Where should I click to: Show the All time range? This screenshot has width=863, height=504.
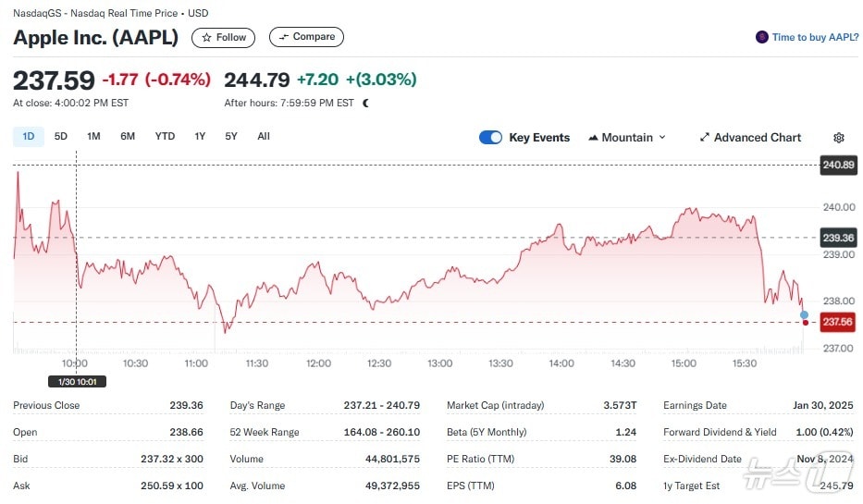pyautogui.click(x=264, y=137)
